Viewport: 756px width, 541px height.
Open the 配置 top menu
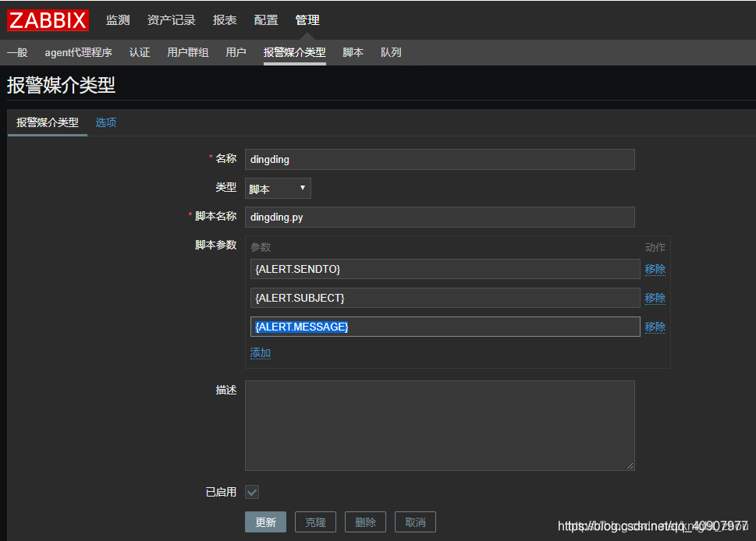[x=266, y=20]
